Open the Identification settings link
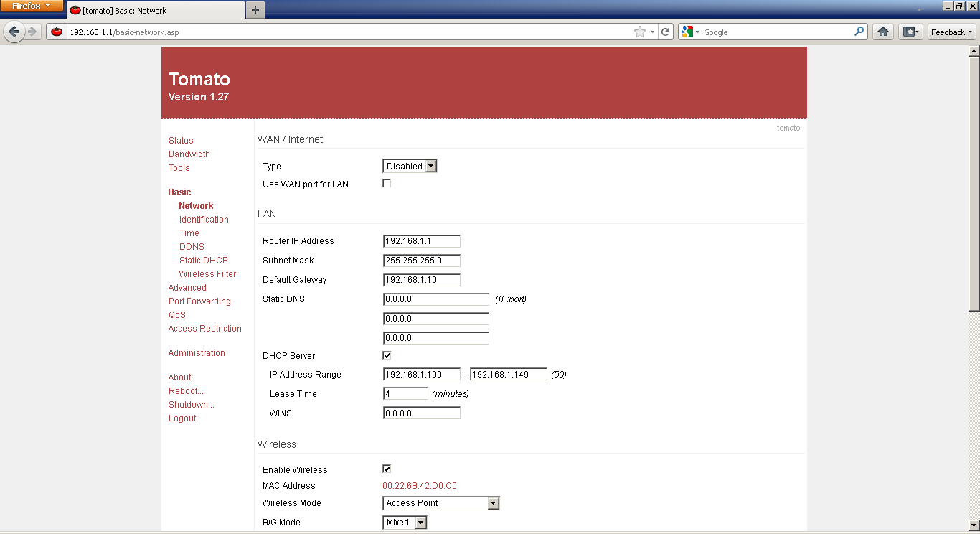 pyautogui.click(x=204, y=220)
